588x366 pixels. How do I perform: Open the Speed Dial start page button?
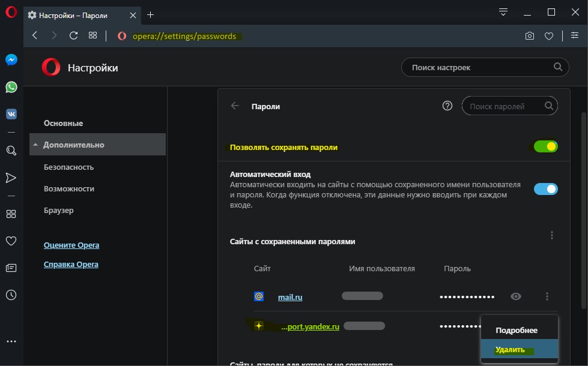(x=92, y=35)
